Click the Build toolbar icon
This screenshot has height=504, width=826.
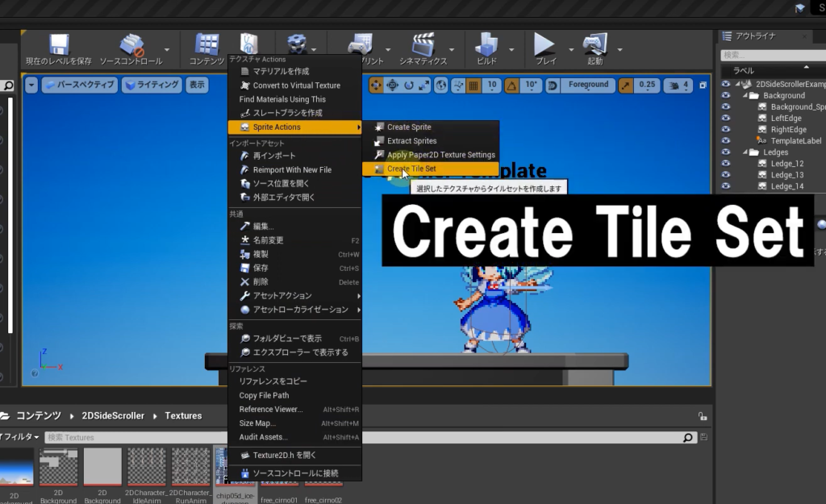point(486,45)
